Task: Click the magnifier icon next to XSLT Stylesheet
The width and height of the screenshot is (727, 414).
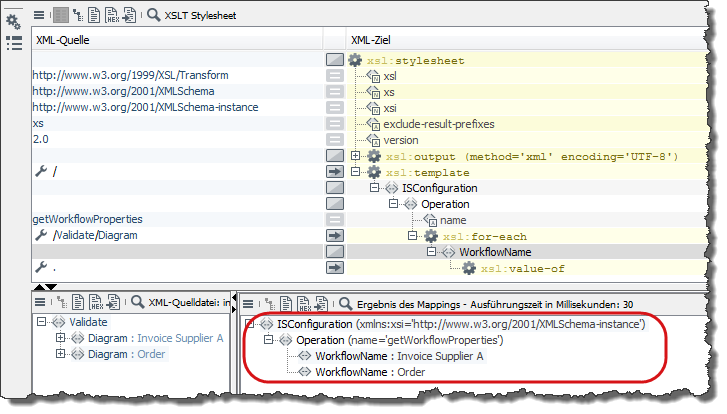Action: point(154,16)
